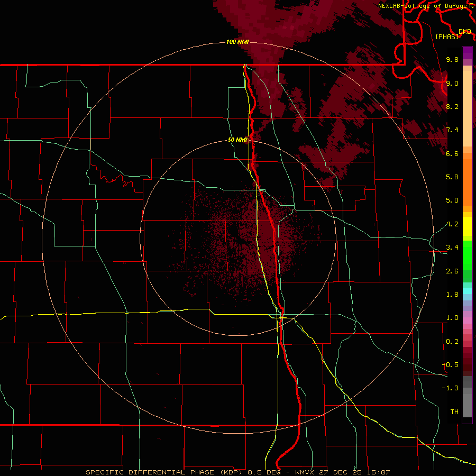This screenshot has width=476, height=476.
Task: Pick the 4.2 scale label
Action: coord(452,224)
